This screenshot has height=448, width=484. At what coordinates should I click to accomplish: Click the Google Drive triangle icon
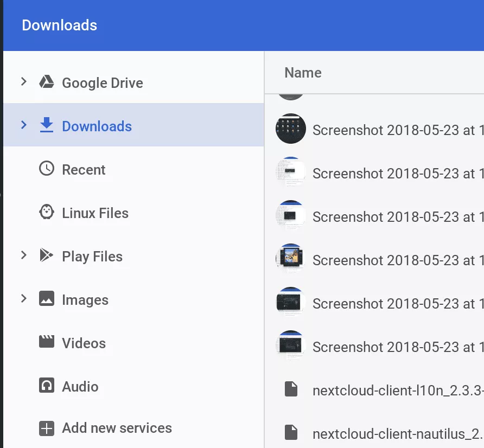pos(47,82)
